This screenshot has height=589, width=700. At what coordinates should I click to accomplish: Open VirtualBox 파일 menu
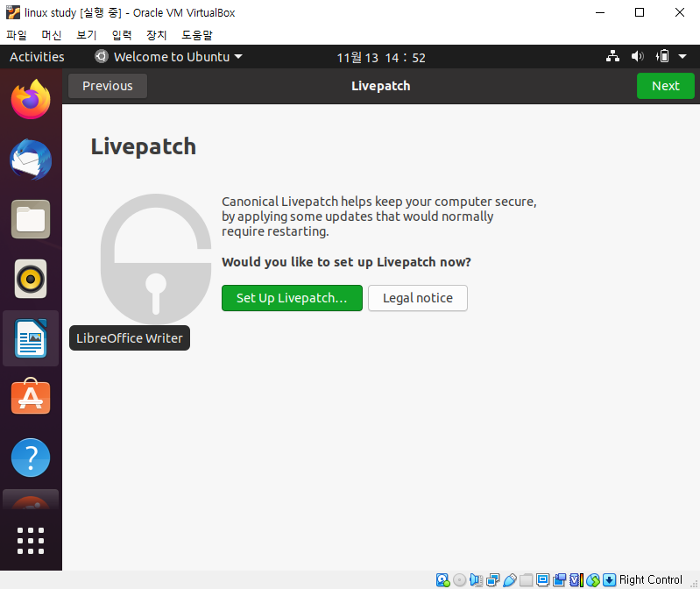(17, 35)
